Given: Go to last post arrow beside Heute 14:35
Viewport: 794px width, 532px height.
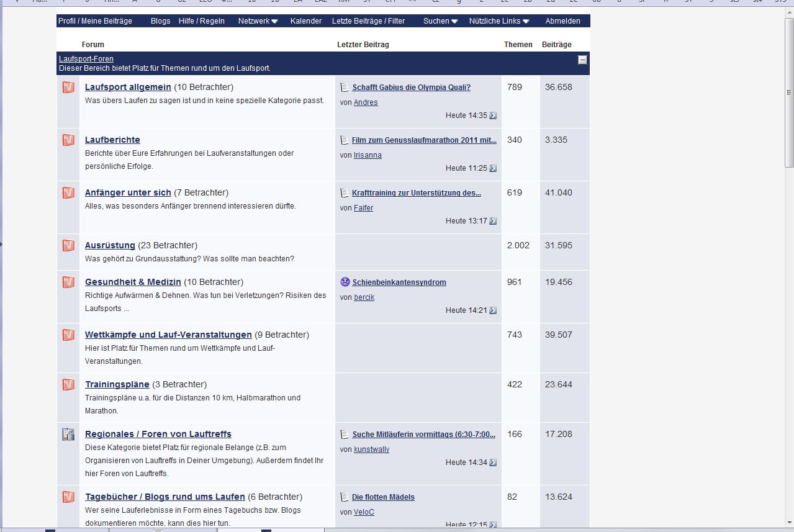Looking at the screenshot, I should click(x=493, y=115).
